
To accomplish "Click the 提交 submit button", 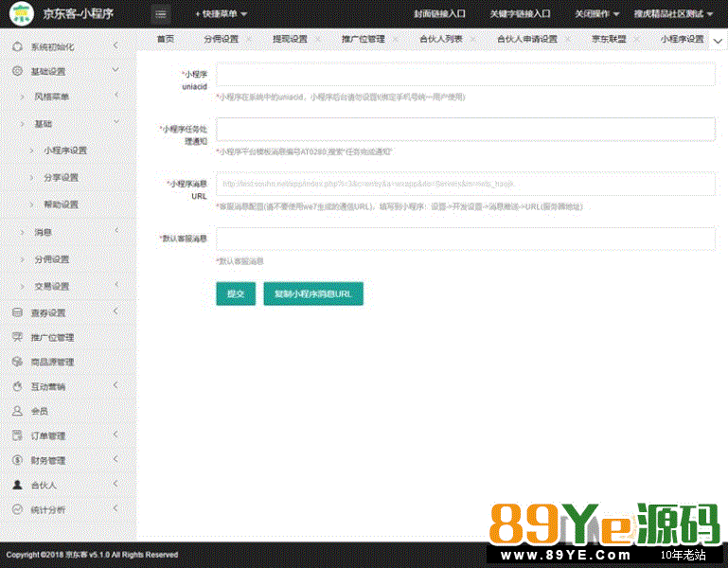I will coord(236,294).
